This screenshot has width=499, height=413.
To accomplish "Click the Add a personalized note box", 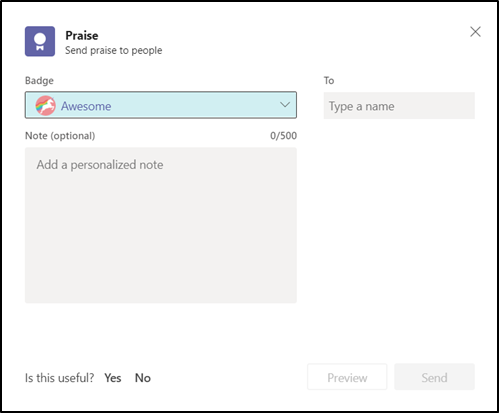I will pyautogui.click(x=161, y=225).
